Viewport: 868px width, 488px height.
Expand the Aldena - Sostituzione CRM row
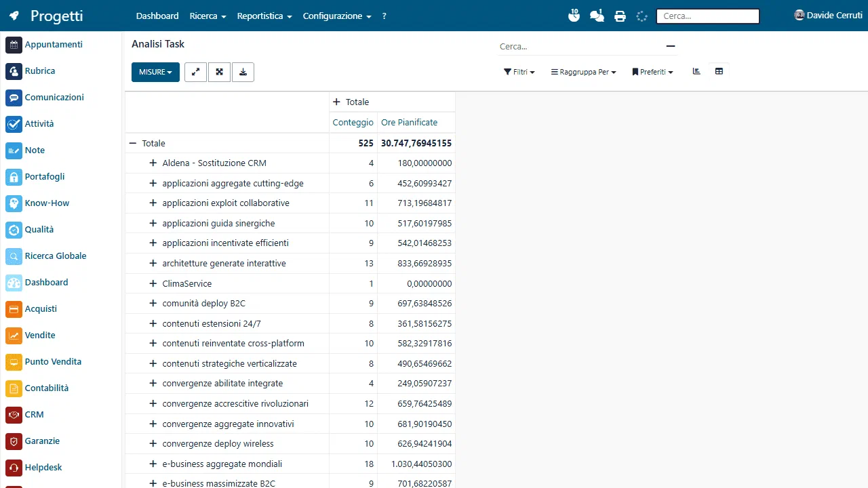[153, 163]
